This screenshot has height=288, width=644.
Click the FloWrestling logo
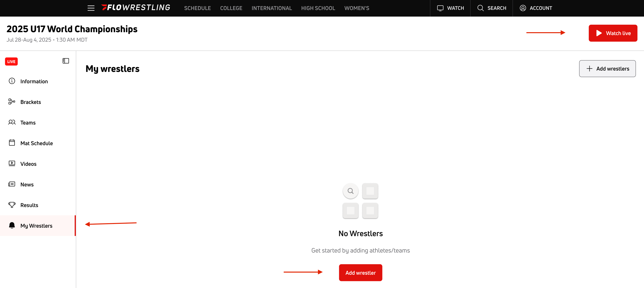tap(136, 8)
